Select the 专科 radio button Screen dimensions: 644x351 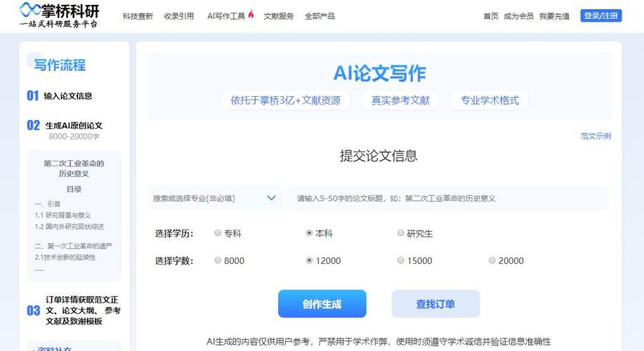point(218,233)
